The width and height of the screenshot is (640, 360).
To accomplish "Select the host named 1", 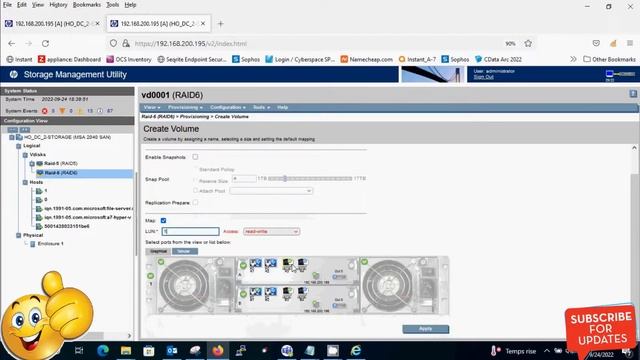I will 46,191.
